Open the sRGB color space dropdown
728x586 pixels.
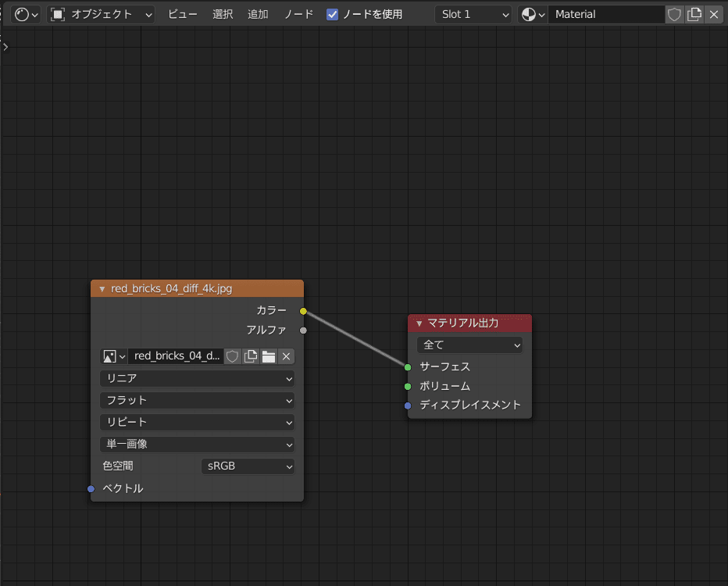tap(248, 466)
